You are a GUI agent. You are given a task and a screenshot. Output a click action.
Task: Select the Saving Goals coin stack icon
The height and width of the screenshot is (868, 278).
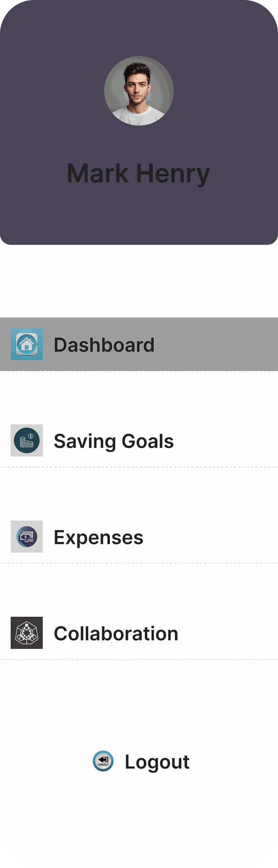click(x=27, y=440)
